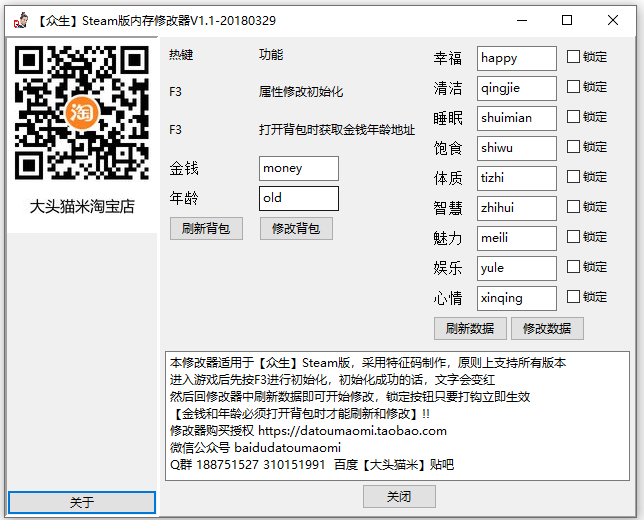
Task: Click the 金钱 label
Action: click(184, 168)
